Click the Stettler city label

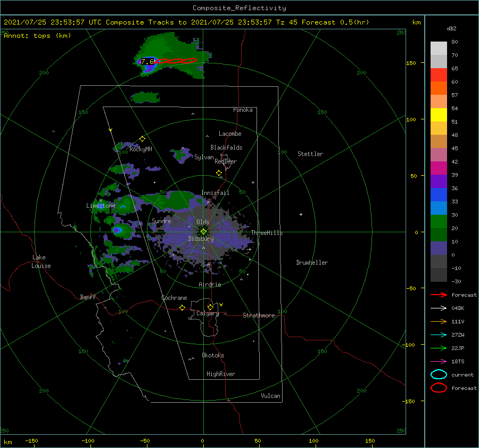(310, 154)
